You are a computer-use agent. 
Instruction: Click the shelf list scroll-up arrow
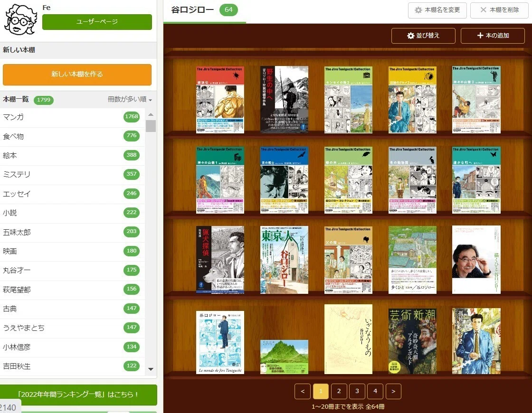coord(151,114)
